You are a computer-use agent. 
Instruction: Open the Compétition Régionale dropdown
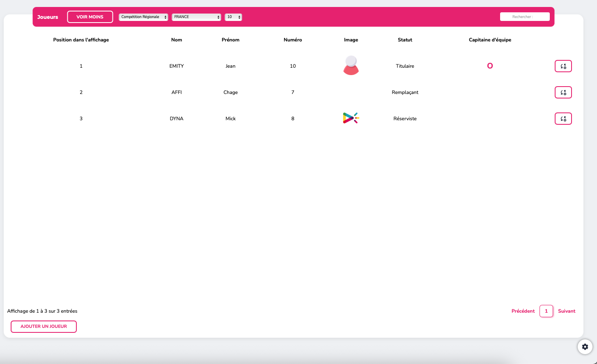pos(143,17)
